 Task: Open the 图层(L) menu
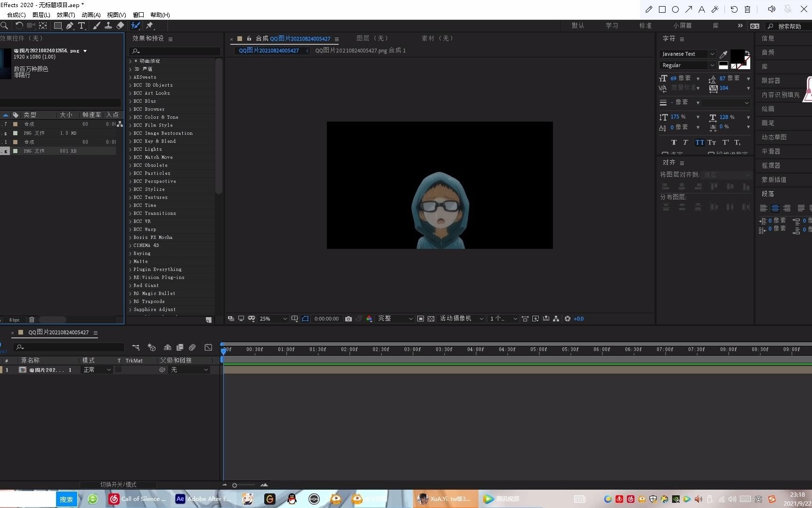tap(41, 15)
